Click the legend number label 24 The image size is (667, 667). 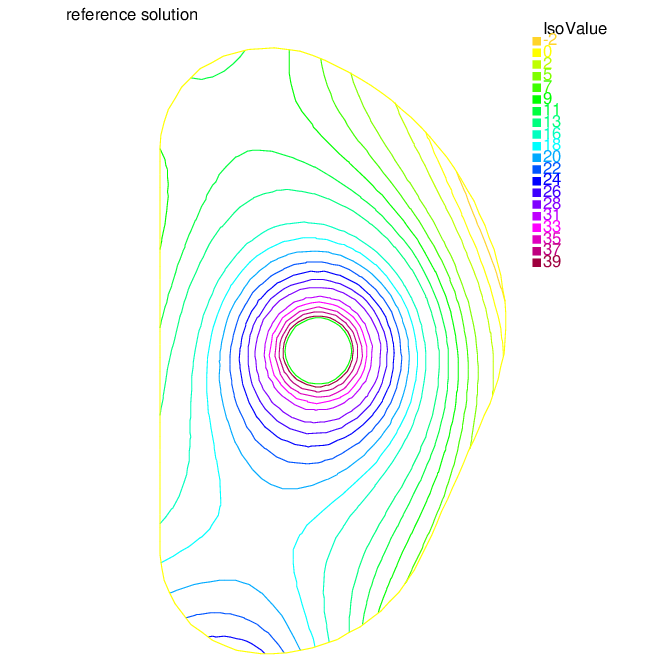click(552, 179)
